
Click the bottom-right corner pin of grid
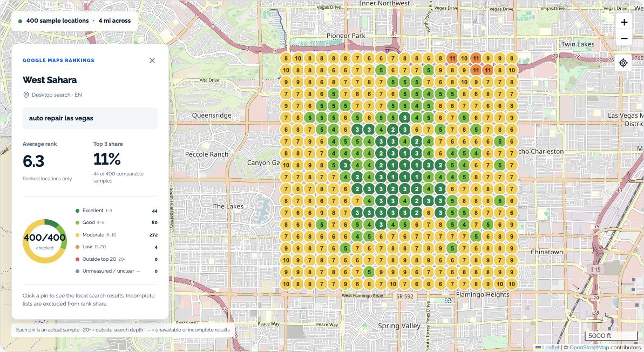(x=512, y=284)
